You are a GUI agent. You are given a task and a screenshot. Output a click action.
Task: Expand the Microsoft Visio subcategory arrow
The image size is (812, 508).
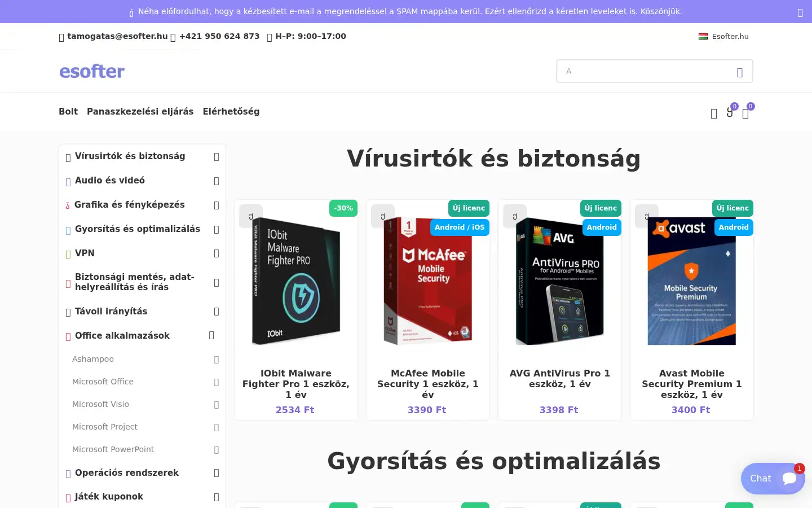[x=217, y=405]
